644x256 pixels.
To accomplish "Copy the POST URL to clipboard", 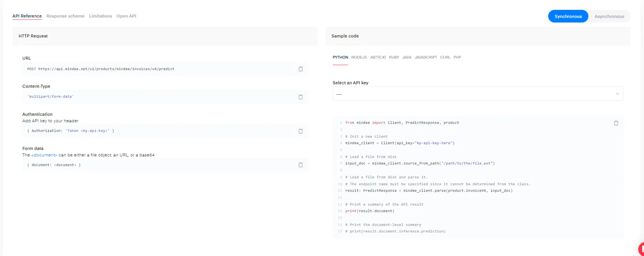I will point(301,69).
